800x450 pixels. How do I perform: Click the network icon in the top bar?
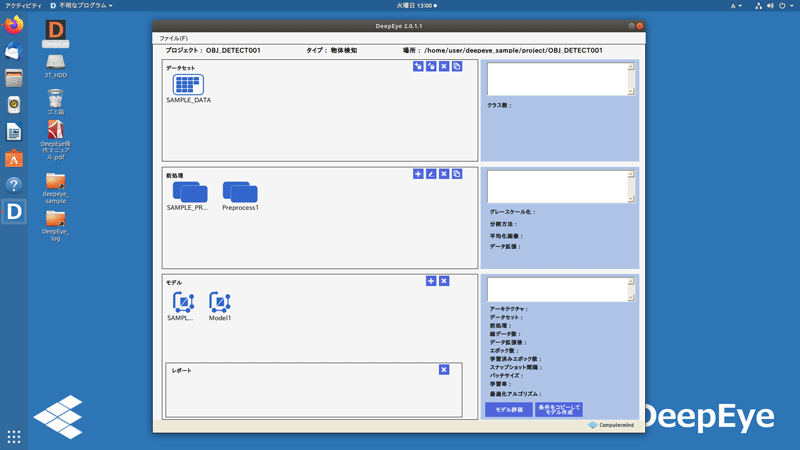click(x=759, y=6)
